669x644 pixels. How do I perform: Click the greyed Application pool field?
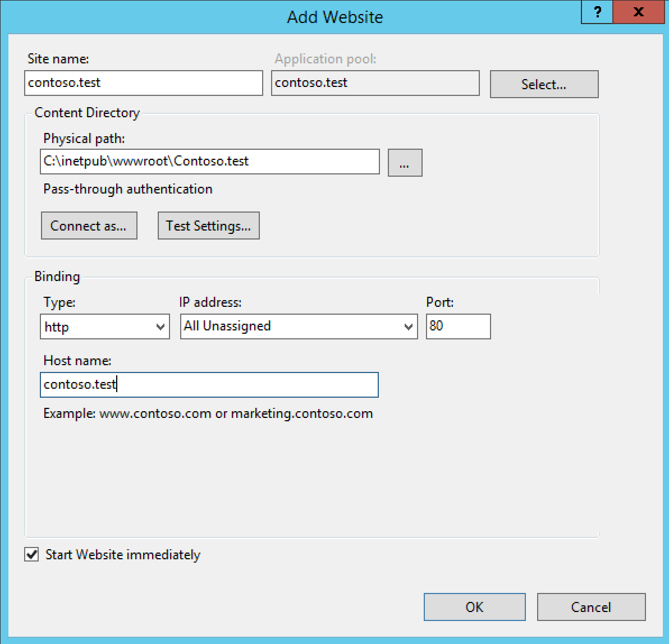375,83
